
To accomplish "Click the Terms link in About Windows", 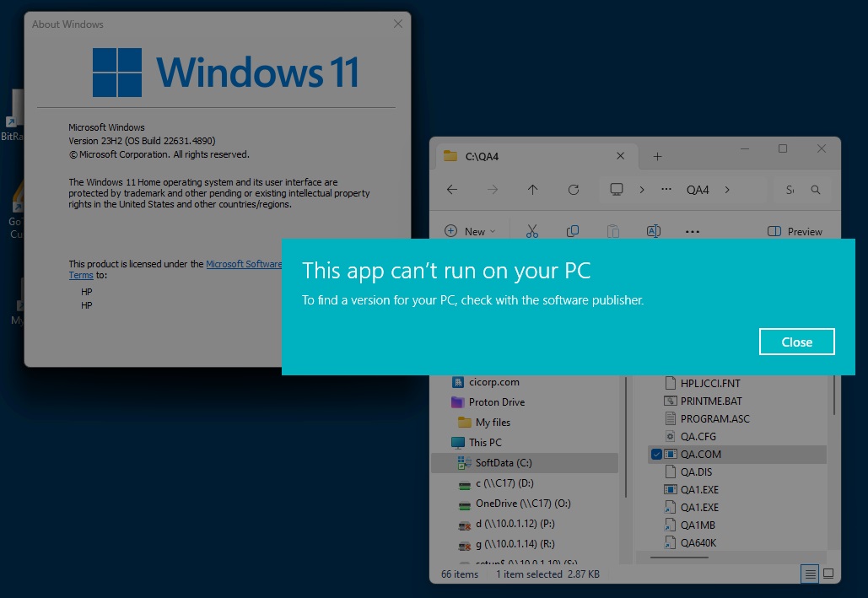I will [x=81, y=275].
